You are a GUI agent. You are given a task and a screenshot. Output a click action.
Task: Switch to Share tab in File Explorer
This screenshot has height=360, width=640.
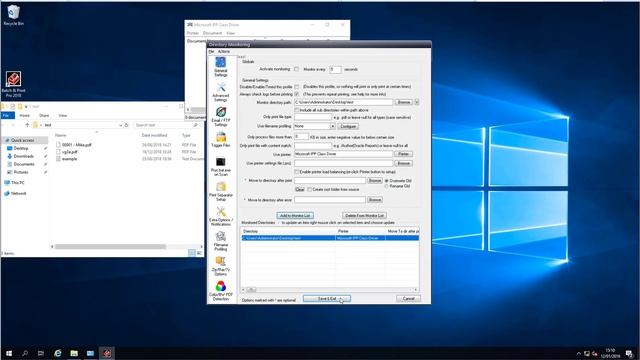pyautogui.click(x=44, y=116)
